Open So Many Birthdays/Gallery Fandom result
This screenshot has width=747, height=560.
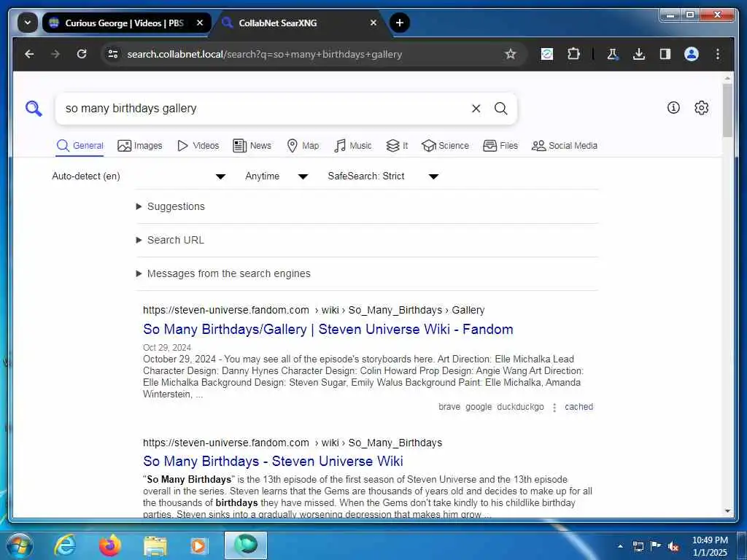pos(328,330)
